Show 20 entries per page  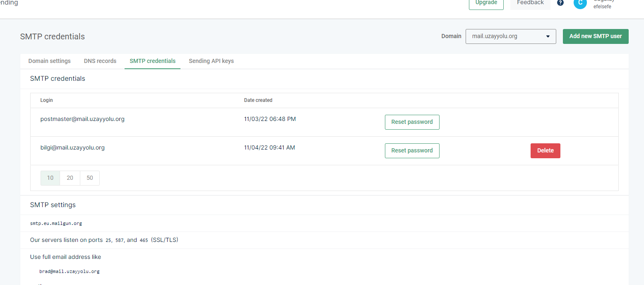point(70,178)
